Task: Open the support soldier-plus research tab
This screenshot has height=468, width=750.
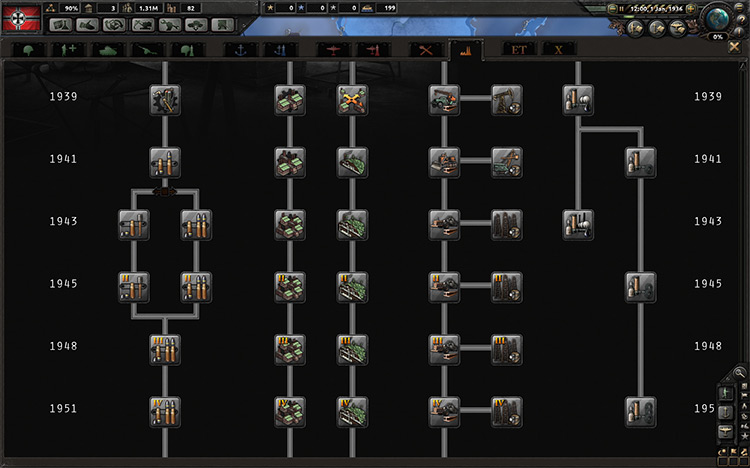Action: [68, 50]
